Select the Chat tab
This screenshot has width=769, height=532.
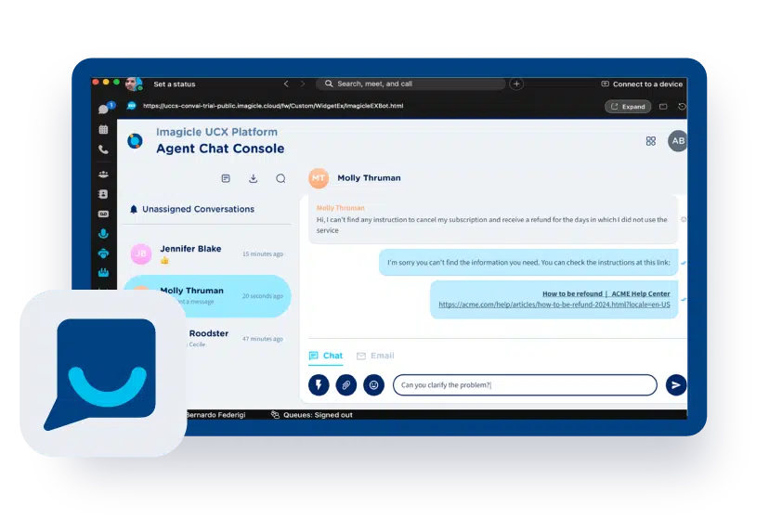(326, 356)
